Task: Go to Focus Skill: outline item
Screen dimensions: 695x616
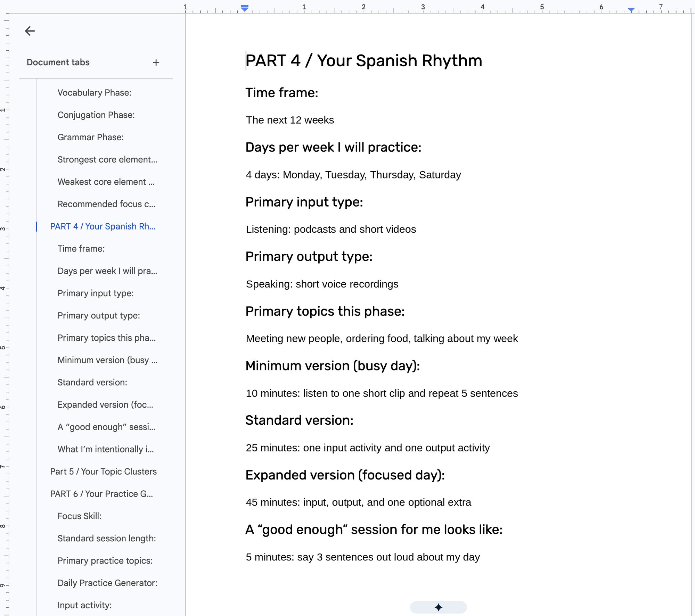Action: coord(80,516)
